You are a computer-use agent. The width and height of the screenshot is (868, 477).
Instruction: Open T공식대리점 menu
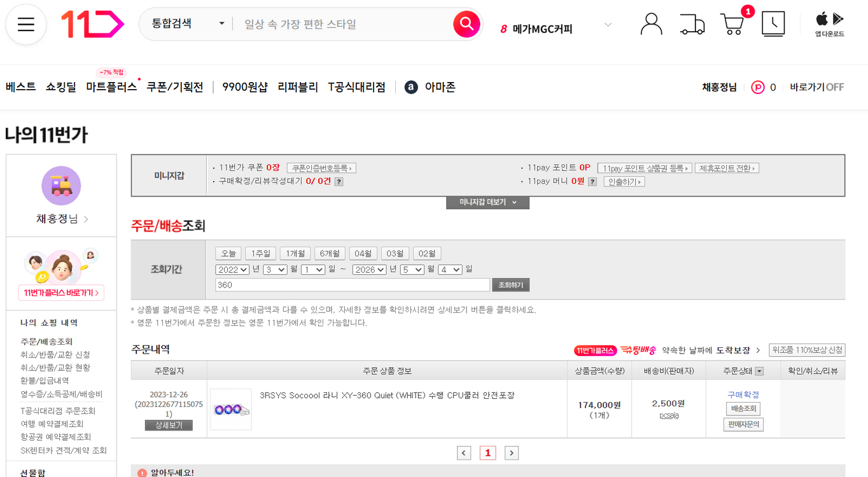[x=356, y=87]
